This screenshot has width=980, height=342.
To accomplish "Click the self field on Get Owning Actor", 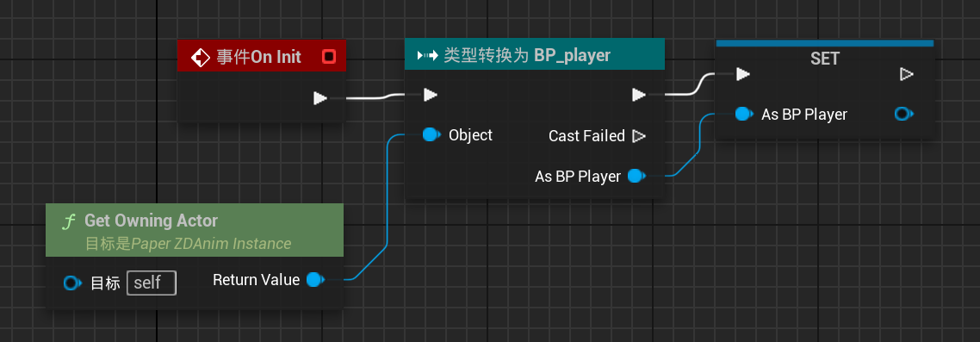I will pyautogui.click(x=152, y=283).
